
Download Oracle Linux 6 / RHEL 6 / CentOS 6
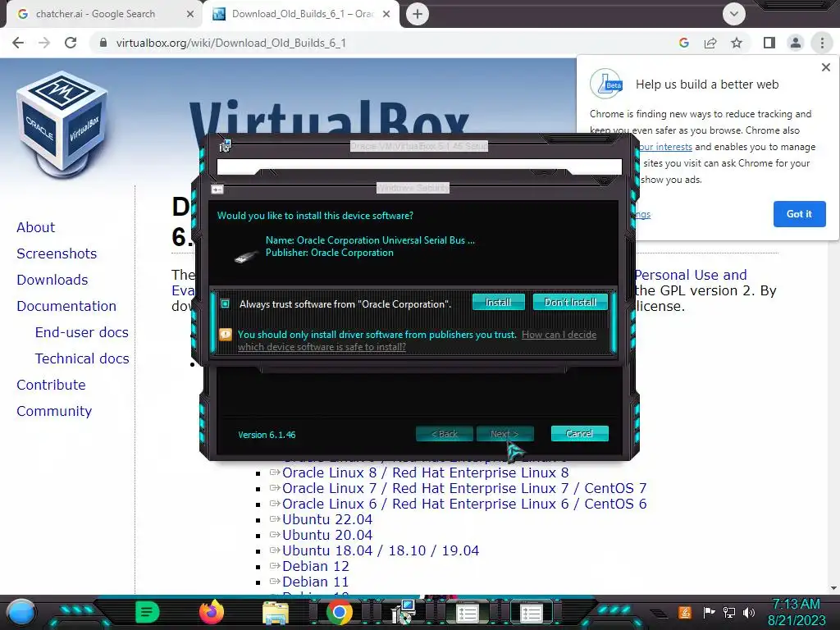(x=464, y=504)
